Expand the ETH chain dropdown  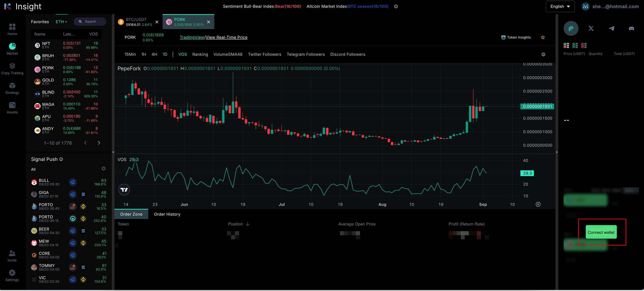pyautogui.click(x=61, y=22)
